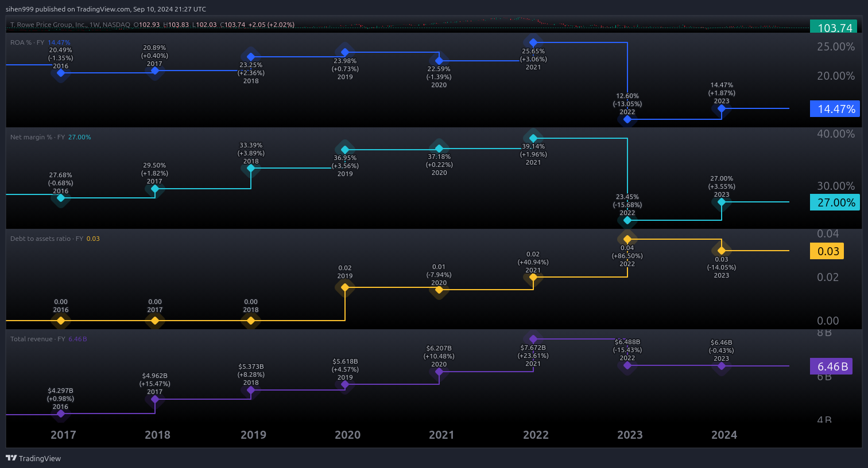Click the net margin 2020 diamond marker

point(439,149)
